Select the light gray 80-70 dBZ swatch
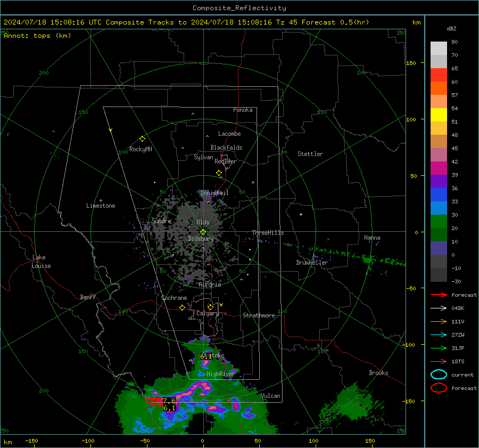This screenshot has width=479, height=448. (439, 48)
